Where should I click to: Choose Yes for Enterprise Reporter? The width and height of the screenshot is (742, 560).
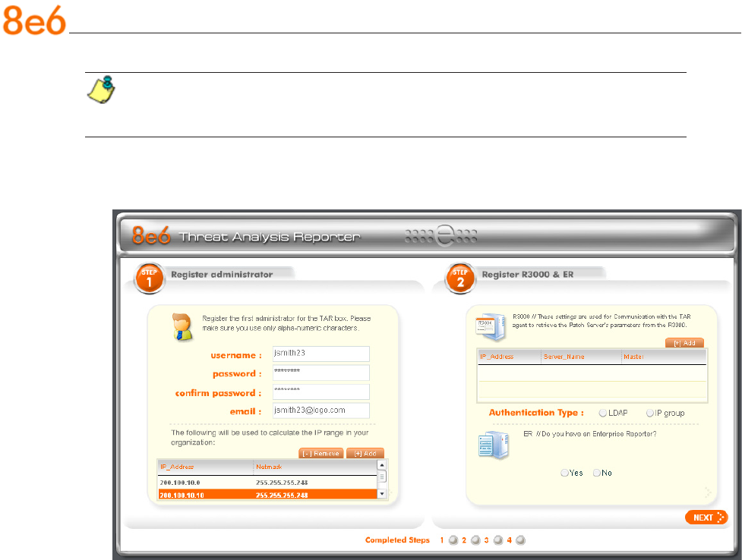[564, 473]
